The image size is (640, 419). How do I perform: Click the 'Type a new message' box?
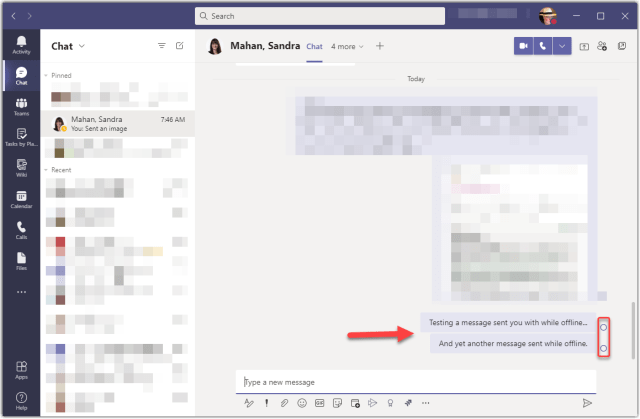click(415, 382)
